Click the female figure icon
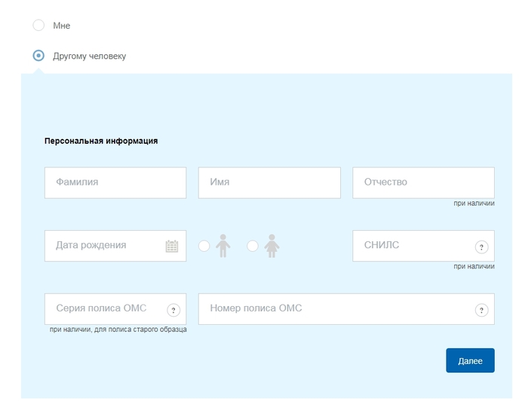Viewport: 528px width, 420px height. pos(272,246)
